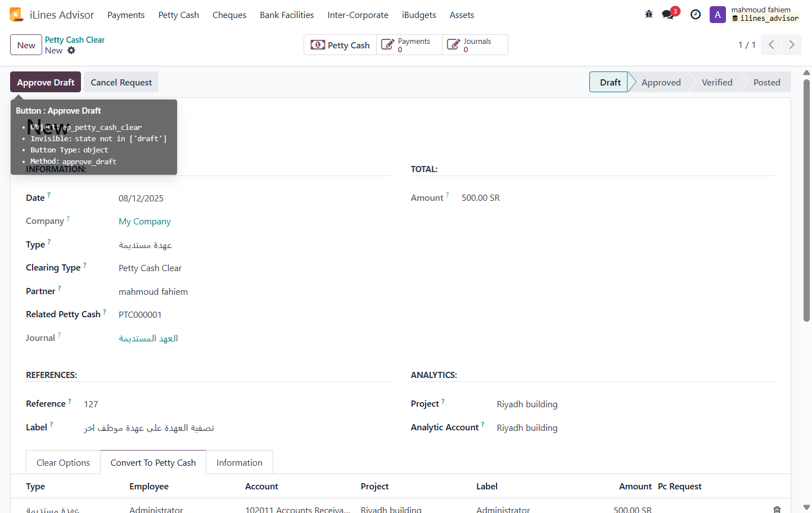Open the Cheques menu
The image size is (812, 513).
(x=229, y=15)
